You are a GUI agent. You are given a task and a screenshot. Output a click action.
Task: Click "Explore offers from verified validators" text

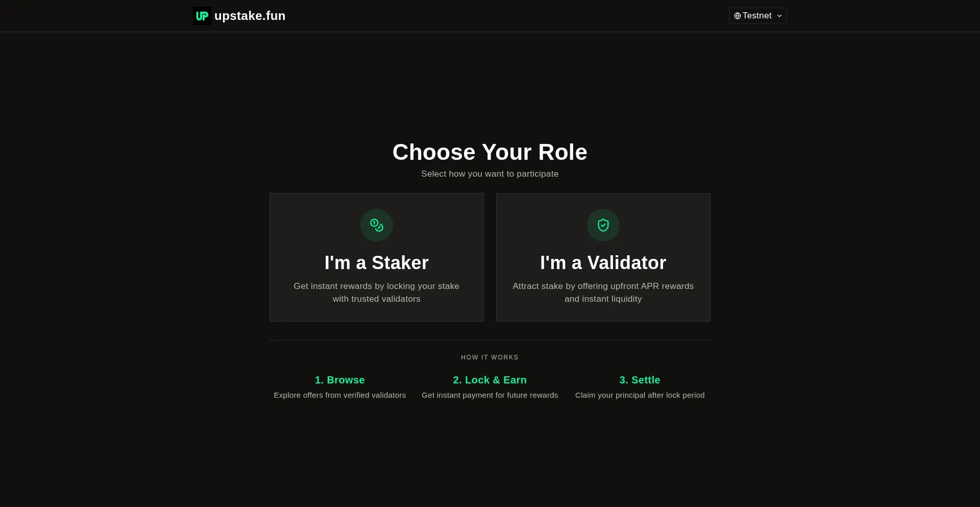[339, 395]
